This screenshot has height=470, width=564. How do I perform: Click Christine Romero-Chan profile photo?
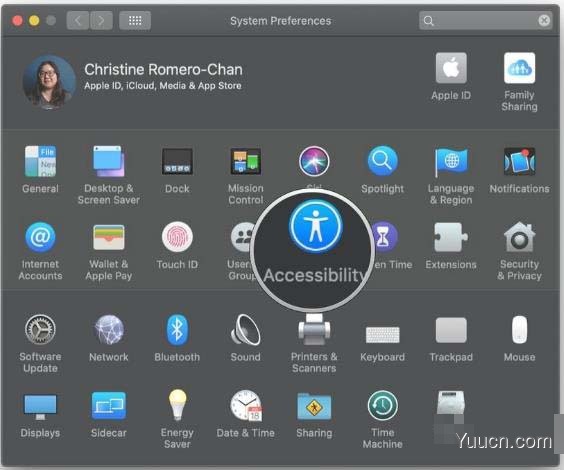tap(49, 82)
